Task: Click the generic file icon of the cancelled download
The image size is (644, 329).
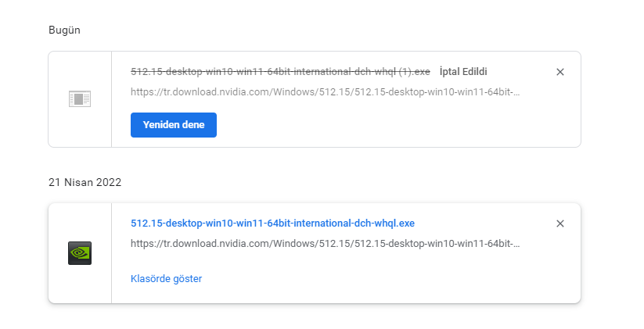Action: coord(80,99)
